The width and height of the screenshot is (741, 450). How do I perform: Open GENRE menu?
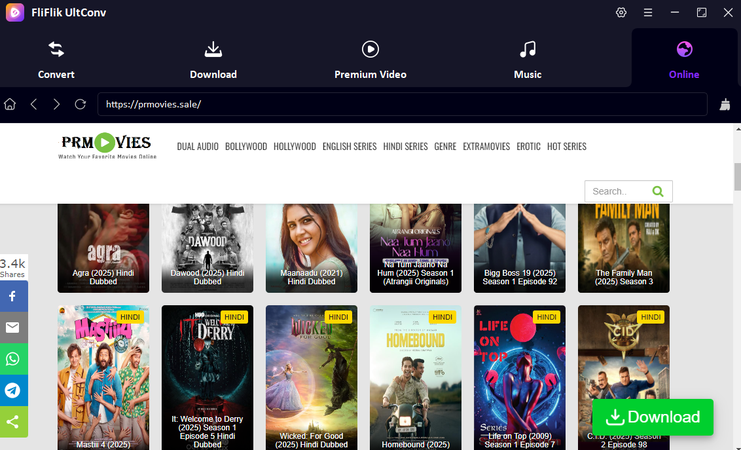445,147
